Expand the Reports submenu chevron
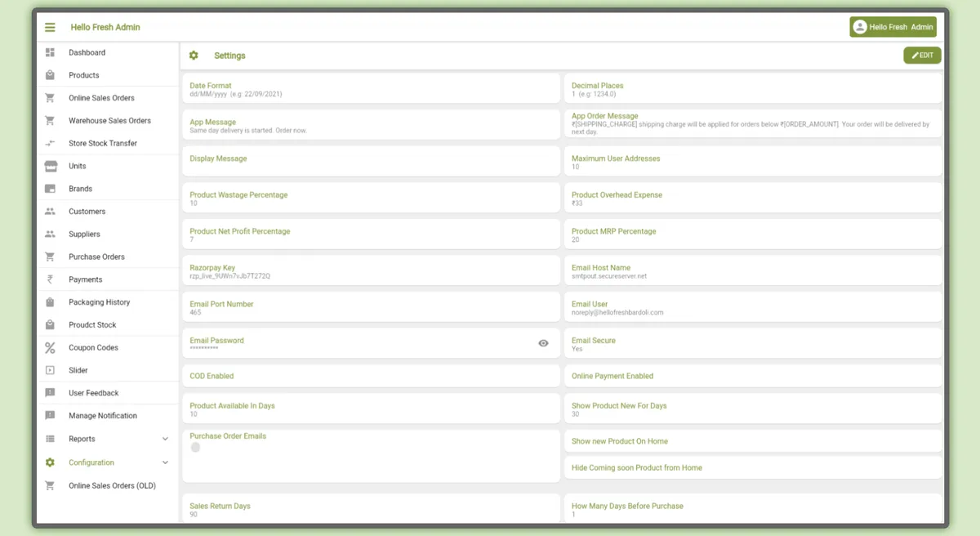The width and height of the screenshot is (980, 536). 165,439
